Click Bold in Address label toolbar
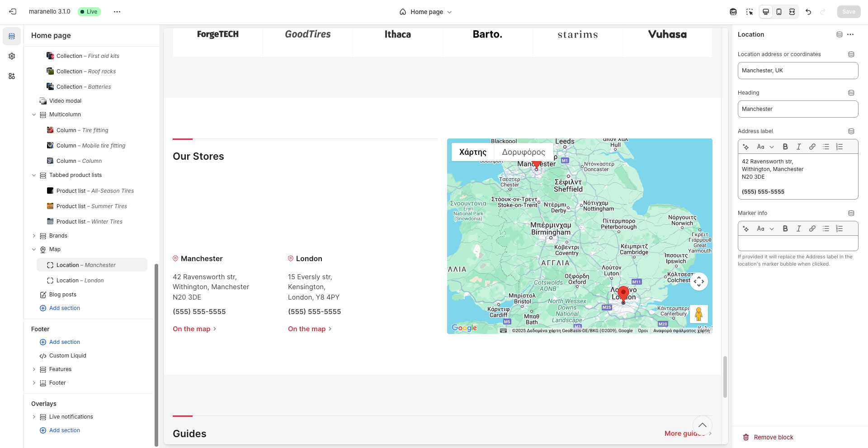 point(785,147)
